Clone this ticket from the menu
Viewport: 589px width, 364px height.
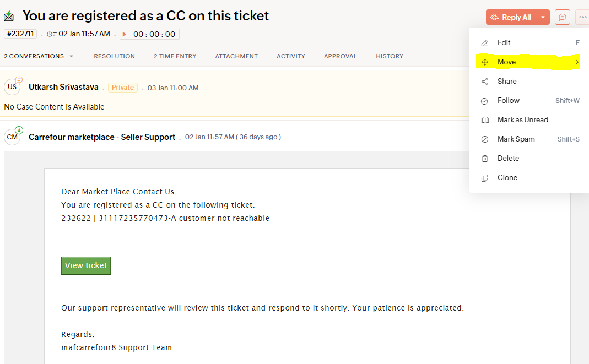[x=507, y=177]
